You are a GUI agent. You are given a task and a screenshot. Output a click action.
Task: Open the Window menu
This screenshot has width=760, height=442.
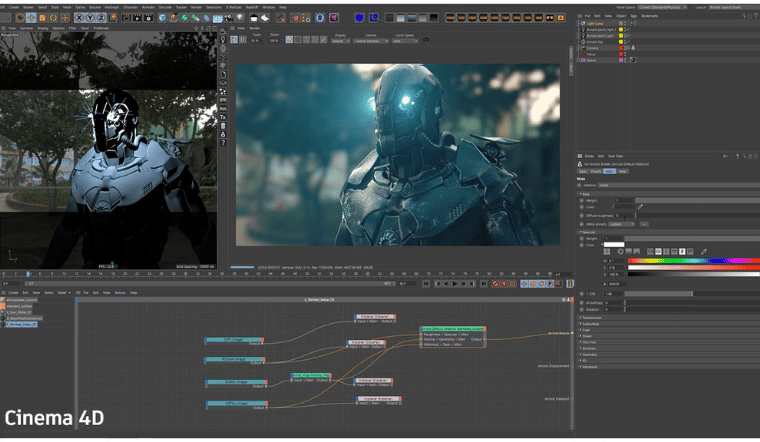(x=269, y=7)
